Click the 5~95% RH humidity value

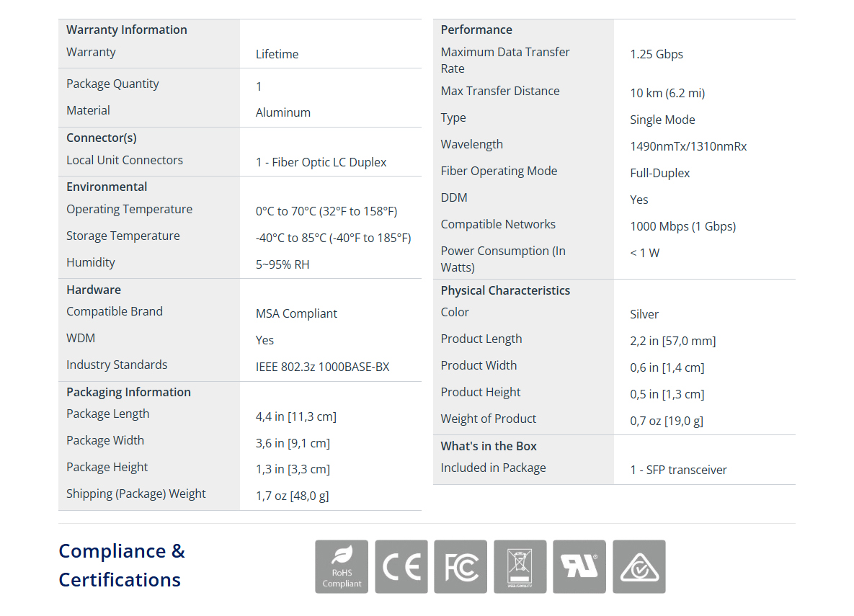click(x=282, y=264)
